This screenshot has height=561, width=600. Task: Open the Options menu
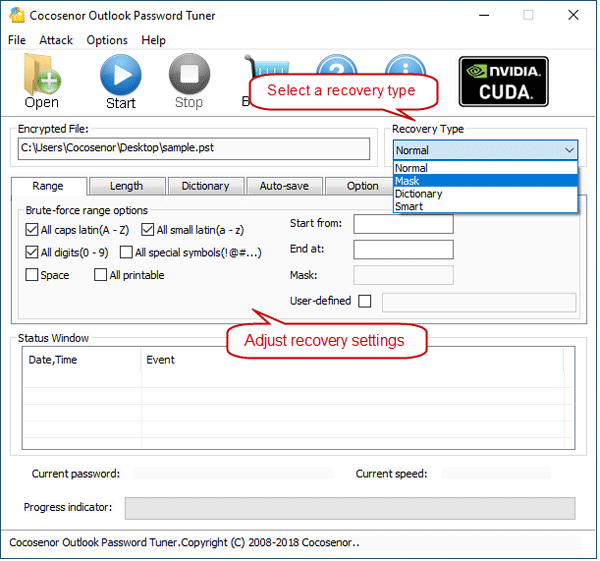pyautogui.click(x=107, y=40)
